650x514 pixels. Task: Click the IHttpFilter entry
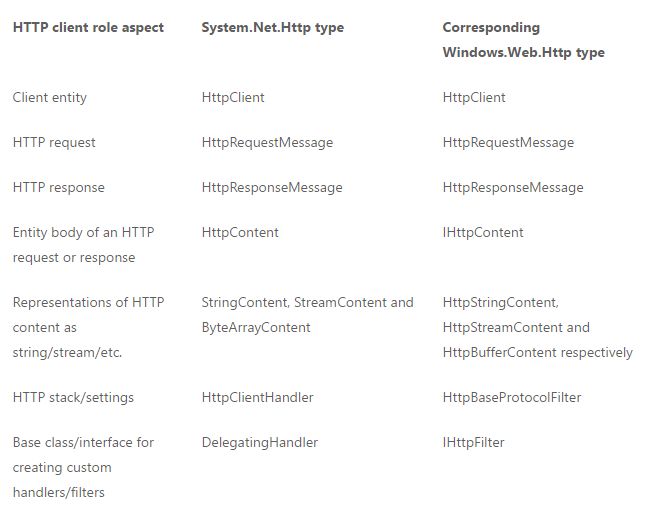pyautogui.click(x=473, y=443)
